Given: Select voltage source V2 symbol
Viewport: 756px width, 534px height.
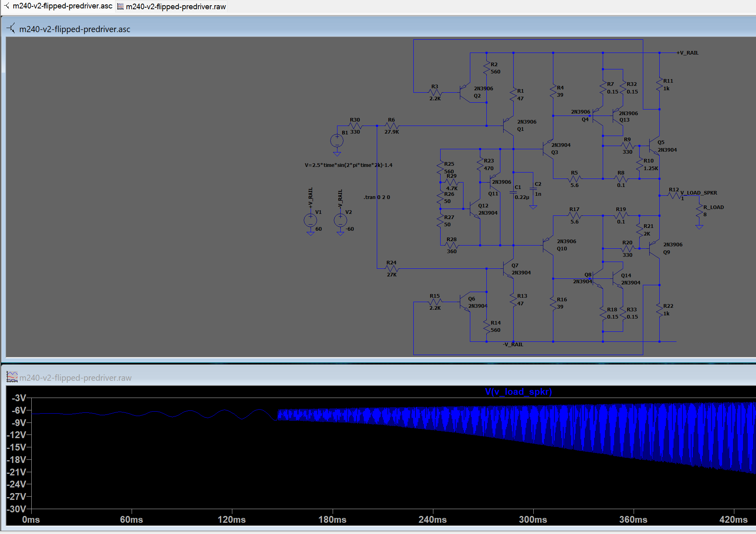Looking at the screenshot, I should point(340,220).
